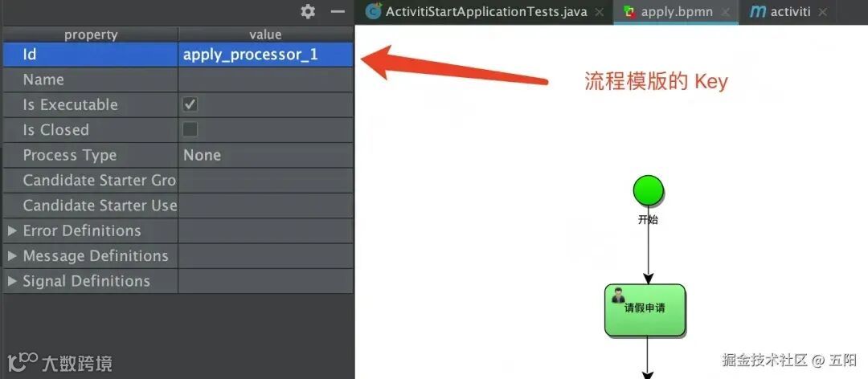Click the bpmn file icon on apply.bpmn tab
The width and height of the screenshot is (868, 379).
pos(629,12)
